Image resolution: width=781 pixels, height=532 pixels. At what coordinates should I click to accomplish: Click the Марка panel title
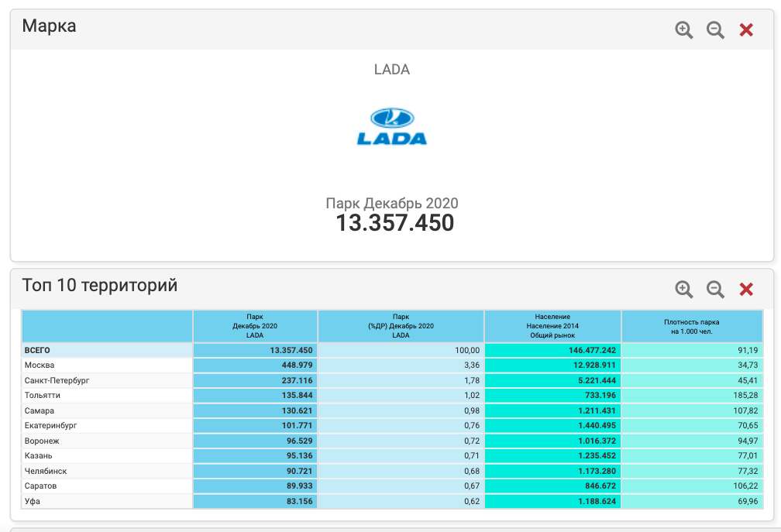coord(49,26)
